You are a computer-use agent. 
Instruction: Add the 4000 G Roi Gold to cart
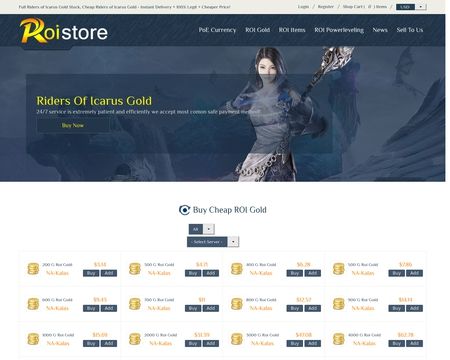click(415, 344)
